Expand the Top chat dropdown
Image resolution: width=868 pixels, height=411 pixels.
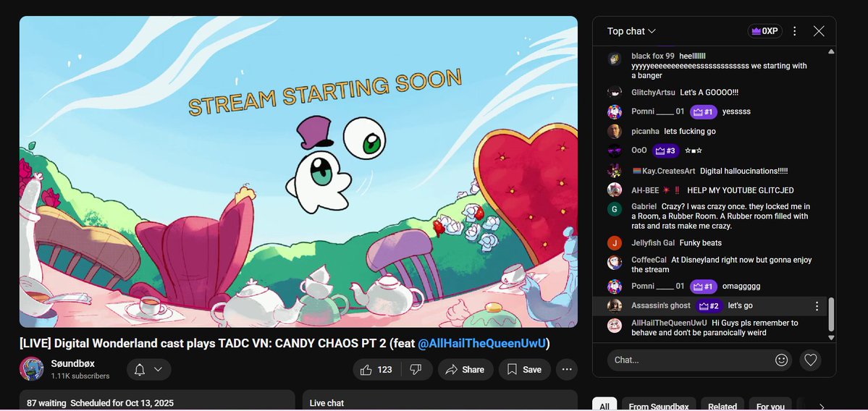click(x=631, y=32)
